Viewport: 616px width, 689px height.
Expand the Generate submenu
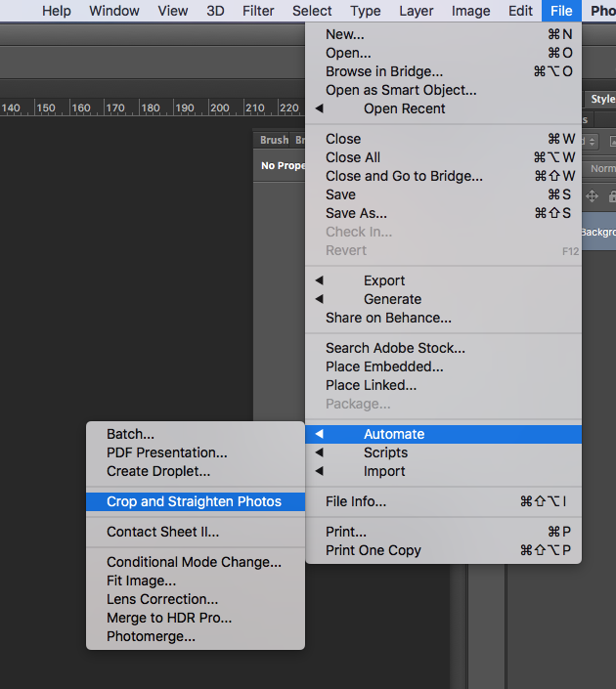click(x=392, y=299)
